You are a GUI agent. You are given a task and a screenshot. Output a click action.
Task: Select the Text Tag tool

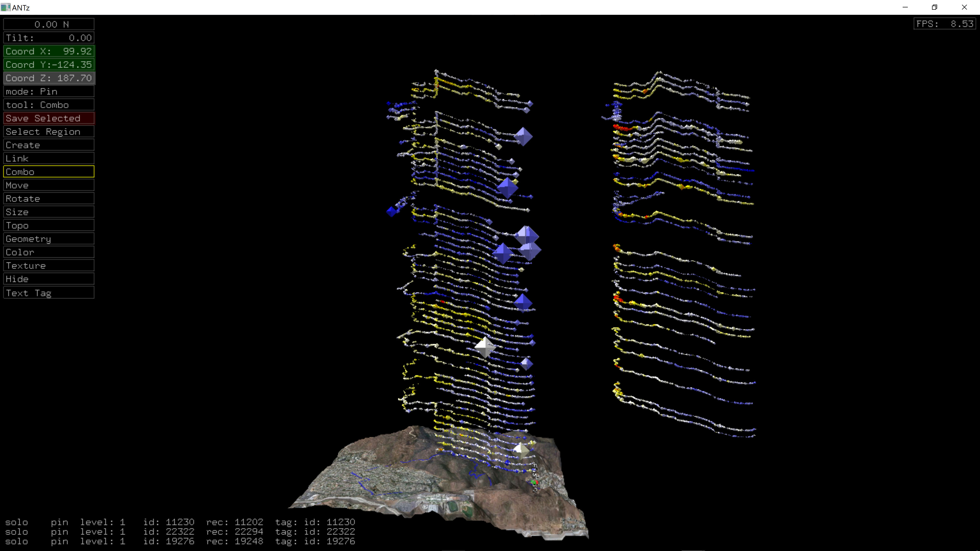[x=49, y=293]
